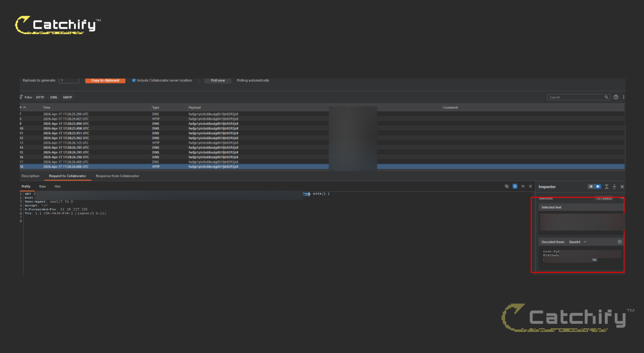The height and width of the screenshot is (353, 644).
Task: Open Request to Collaborator tab
Action: pyautogui.click(x=68, y=176)
